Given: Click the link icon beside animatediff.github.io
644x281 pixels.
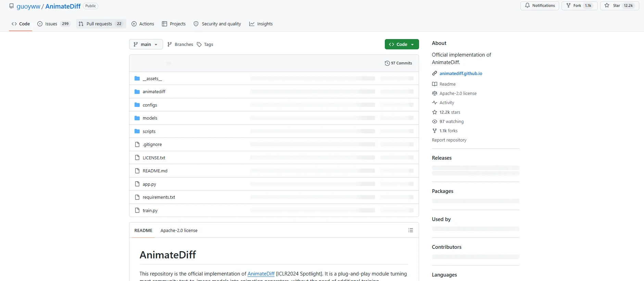Looking at the screenshot, I should tap(434, 73).
